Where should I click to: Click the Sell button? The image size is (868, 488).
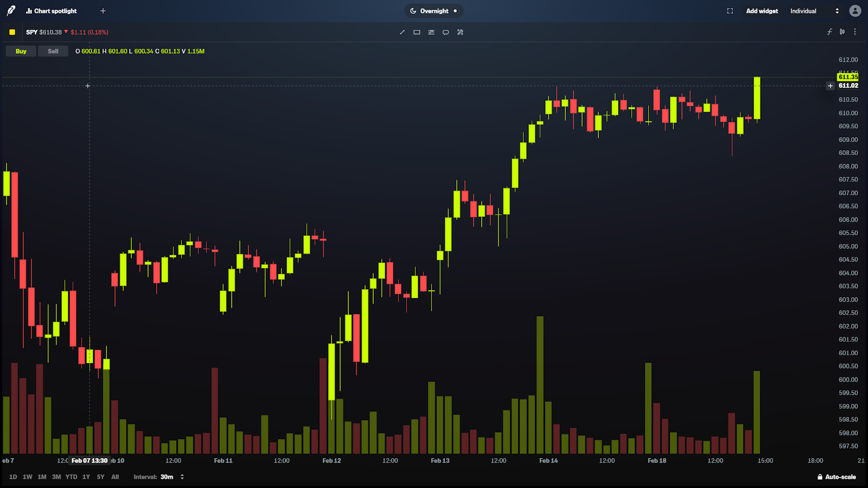coord(53,51)
